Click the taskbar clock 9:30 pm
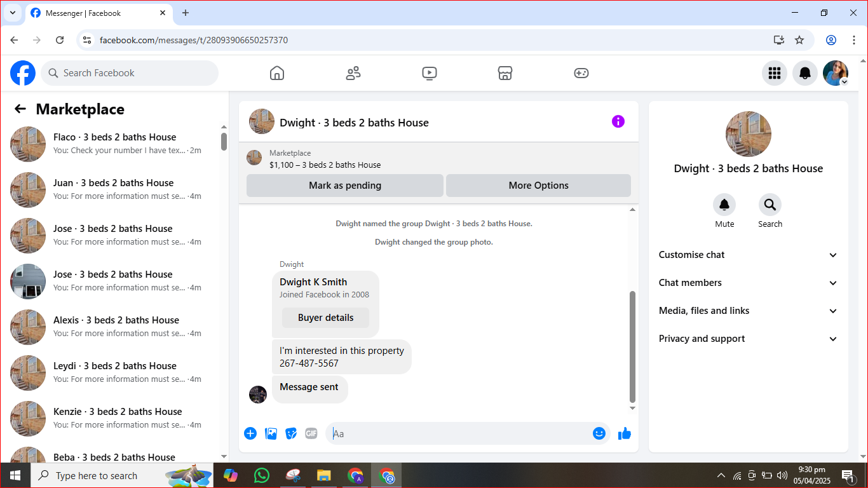The image size is (868, 488). (x=812, y=475)
